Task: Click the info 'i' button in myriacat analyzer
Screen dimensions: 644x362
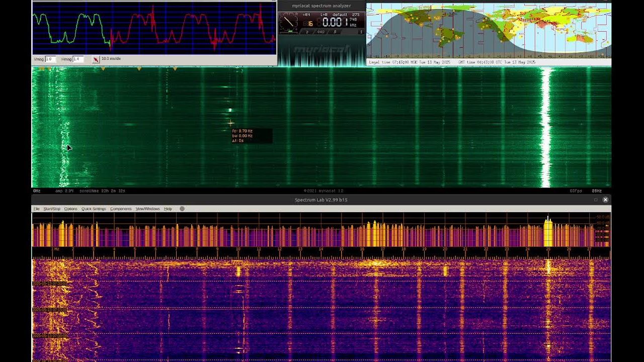Action: (361, 32)
